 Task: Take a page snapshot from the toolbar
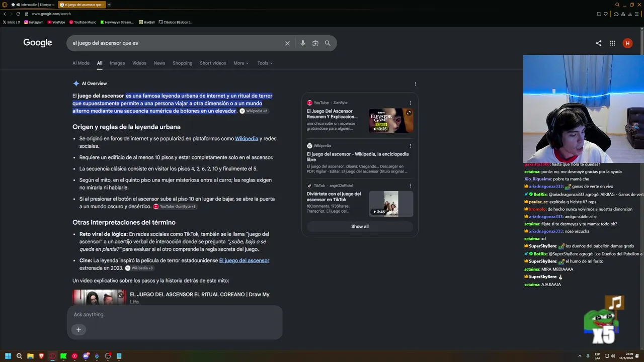[598, 14]
